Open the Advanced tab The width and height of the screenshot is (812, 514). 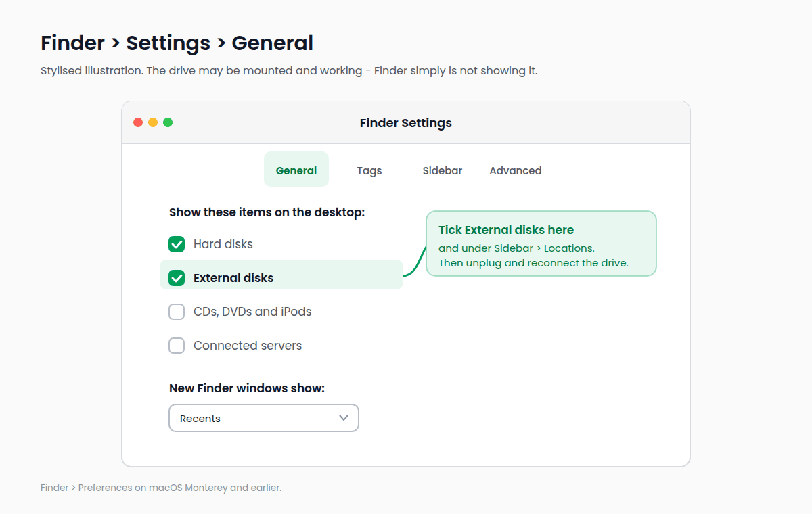[516, 170]
